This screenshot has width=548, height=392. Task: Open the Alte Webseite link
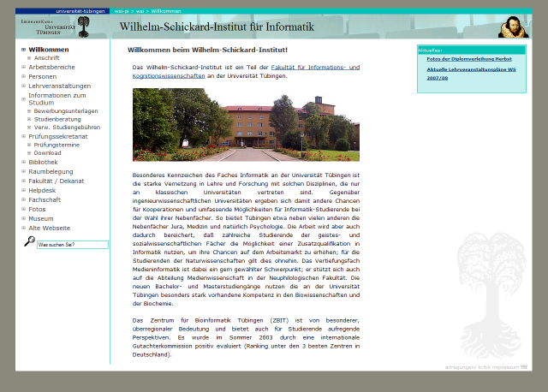pyautogui.click(x=50, y=229)
